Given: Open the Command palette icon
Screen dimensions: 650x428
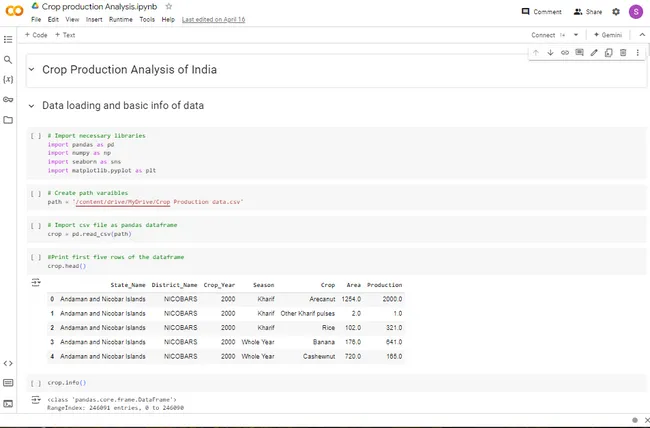Looking at the screenshot, I should click(8, 383).
